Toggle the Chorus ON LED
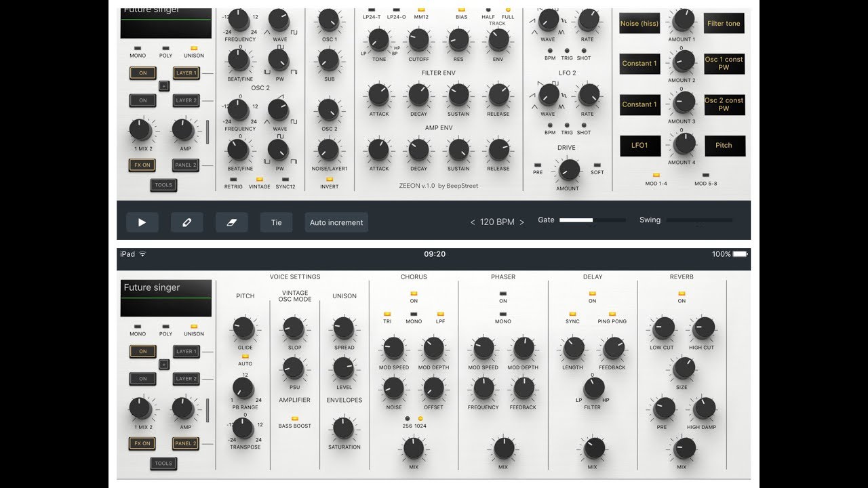The image size is (868, 488). coord(414,293)
